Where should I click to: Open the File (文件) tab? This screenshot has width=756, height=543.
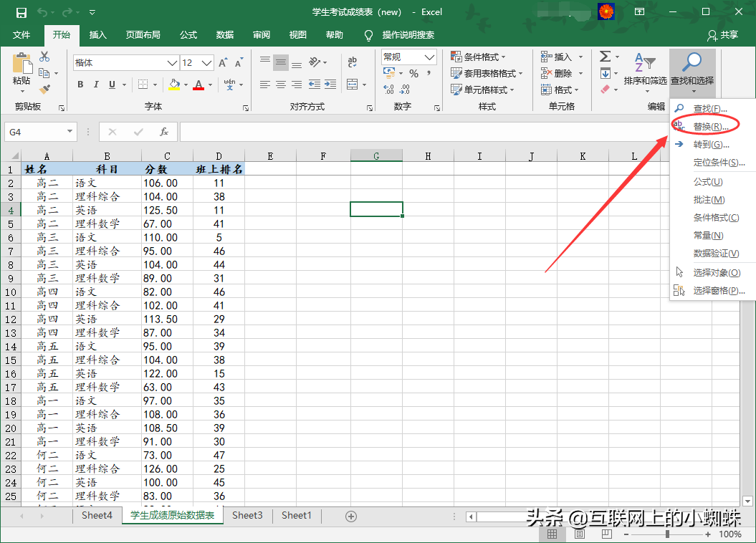[21, 34]
